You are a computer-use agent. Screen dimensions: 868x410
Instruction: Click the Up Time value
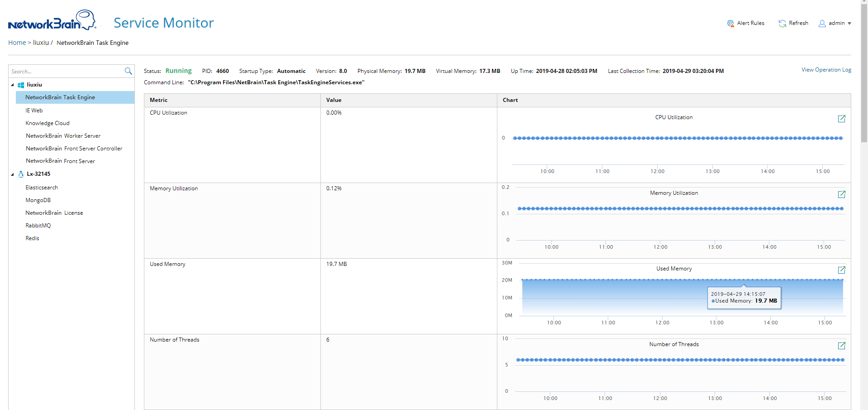coord(567,71)
